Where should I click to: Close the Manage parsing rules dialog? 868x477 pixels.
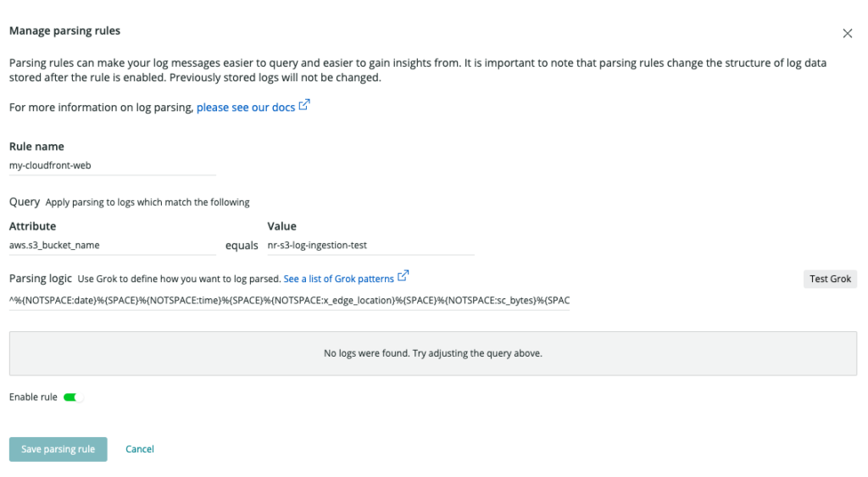[847, 33]
